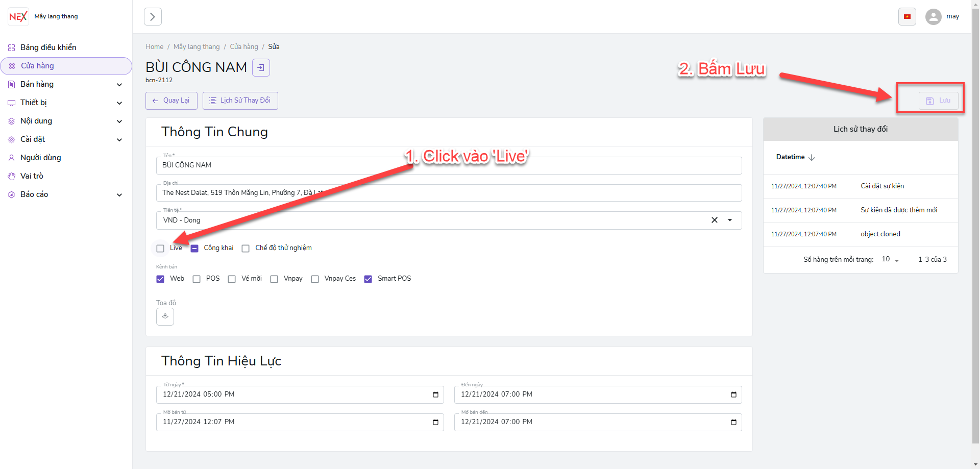Select Người dùng in the sidebar
Viewport: 980px width, 469px height.
[41, 158]
